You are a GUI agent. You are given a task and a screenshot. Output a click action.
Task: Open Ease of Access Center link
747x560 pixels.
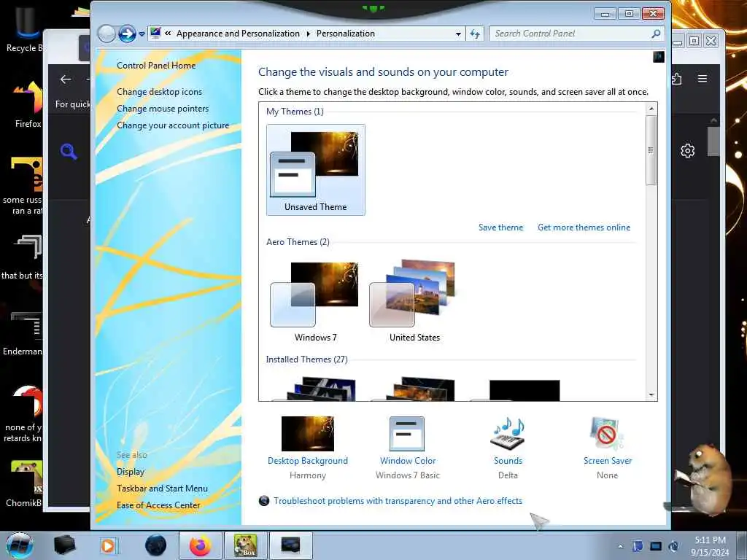click(x=158, y=505)
